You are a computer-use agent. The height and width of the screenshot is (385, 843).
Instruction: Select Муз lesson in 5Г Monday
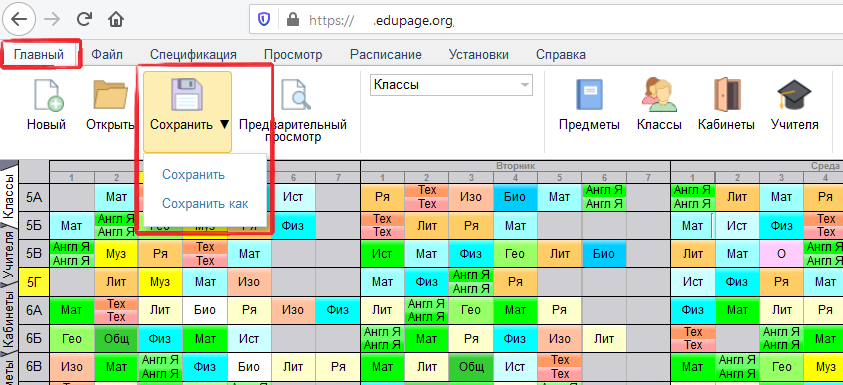[x=160, y=282]
